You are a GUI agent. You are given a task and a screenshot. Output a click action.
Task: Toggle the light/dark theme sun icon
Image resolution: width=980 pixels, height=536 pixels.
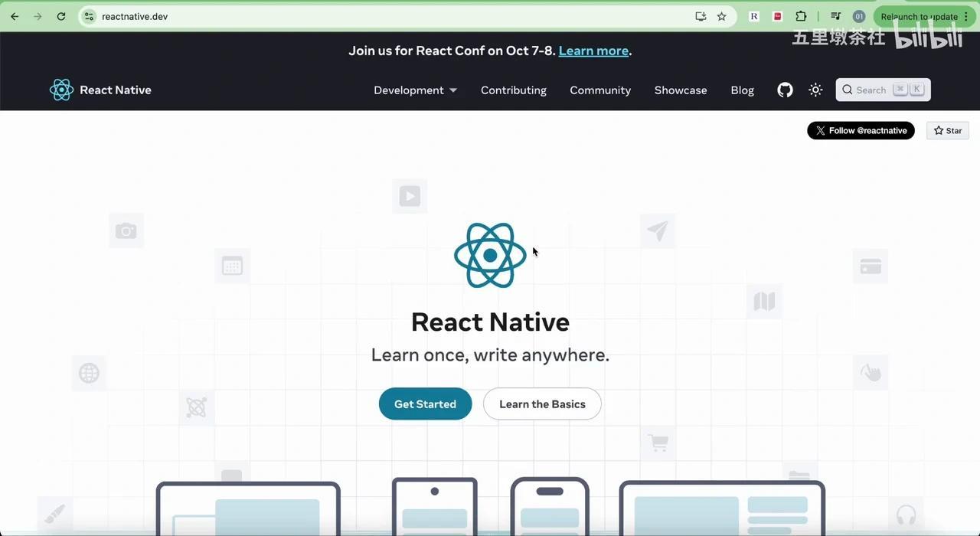815,90
